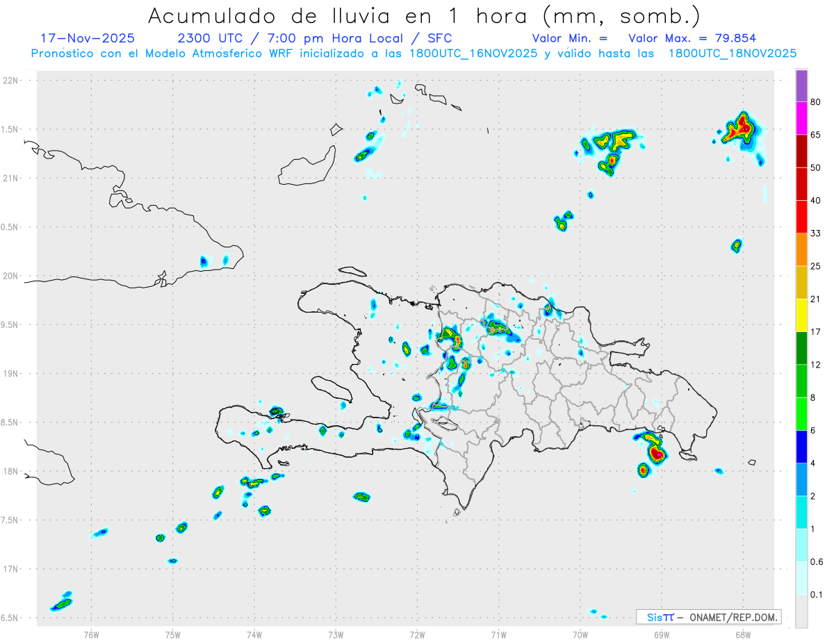Click the gray legend swatch below 0.1
Image resolution: width=834 pixels, height=644 pixels.
pos(801,611)
